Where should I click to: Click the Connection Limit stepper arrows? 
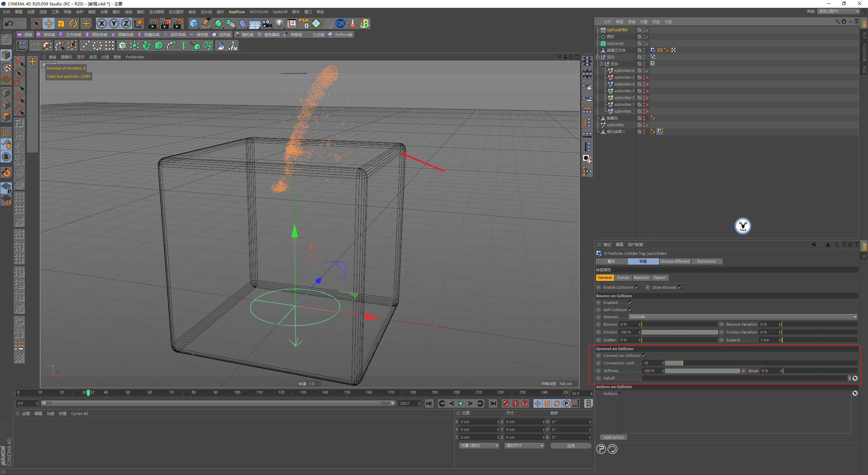pos(663,363)
